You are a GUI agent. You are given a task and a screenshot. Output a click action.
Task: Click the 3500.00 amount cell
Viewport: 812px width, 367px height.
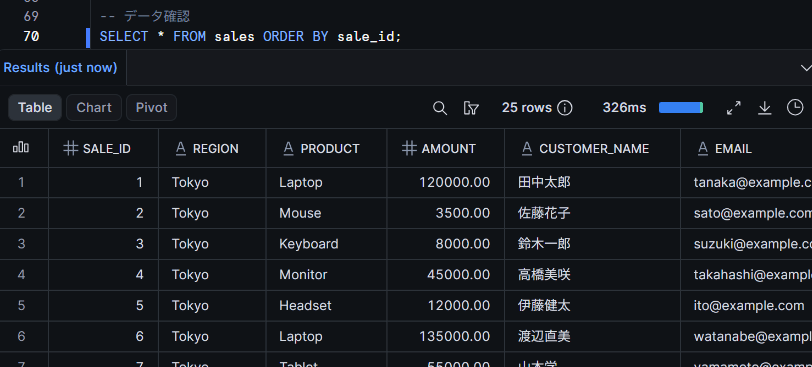pos(445,213)
